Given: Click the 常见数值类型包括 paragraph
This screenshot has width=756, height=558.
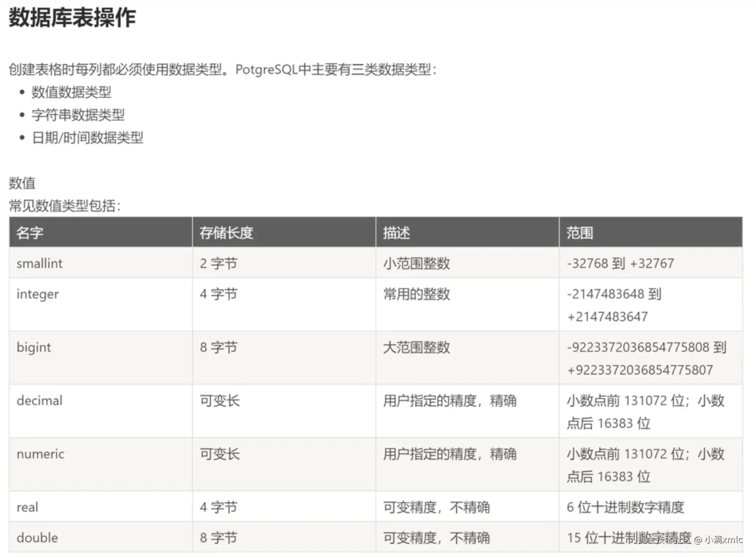Looking at the screenshot, I should pos(65,206).
